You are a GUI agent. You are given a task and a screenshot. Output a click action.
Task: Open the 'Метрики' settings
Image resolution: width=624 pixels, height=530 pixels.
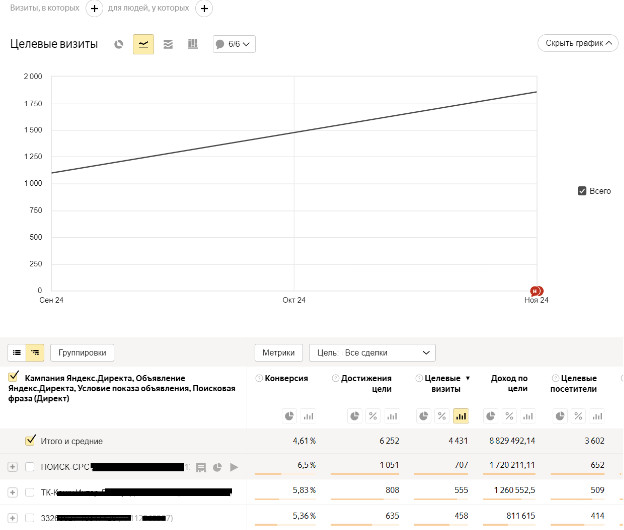pyautogui.click(x=279, y=353)
